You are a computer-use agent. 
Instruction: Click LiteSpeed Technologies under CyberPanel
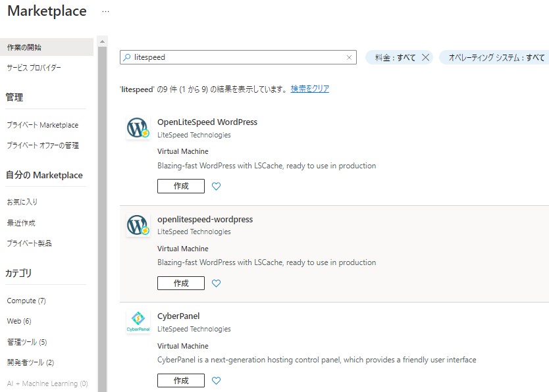(x=194, y=329)
